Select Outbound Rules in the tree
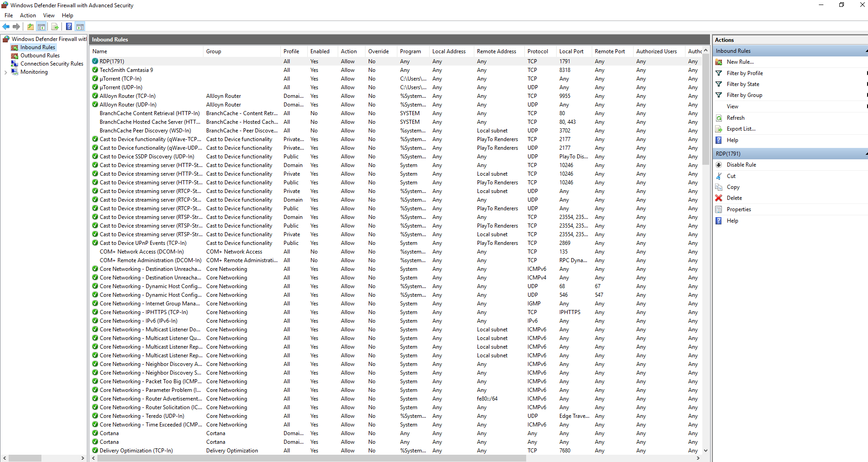Image resolution: width=868 pixels, height=462 pixels. click(40, 56)
